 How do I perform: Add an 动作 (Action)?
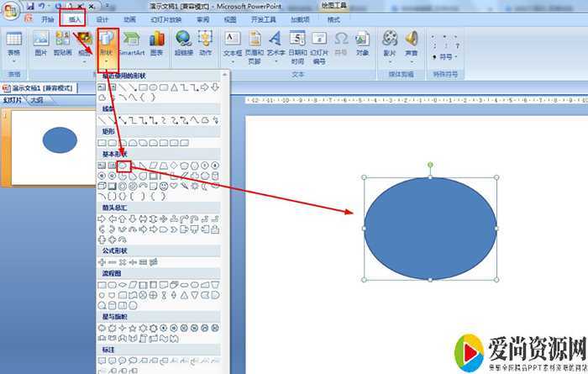pos(206,44)
